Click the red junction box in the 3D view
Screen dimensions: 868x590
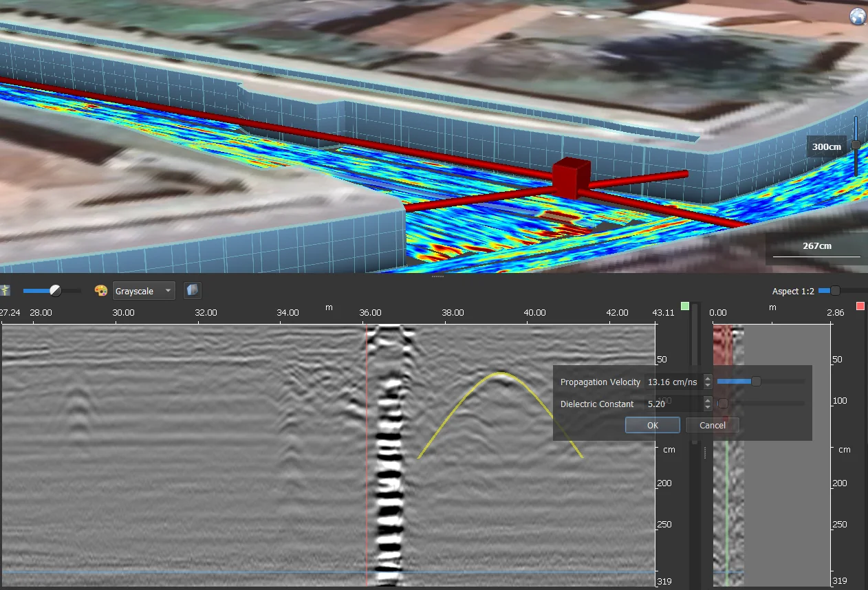pos(572,179)
